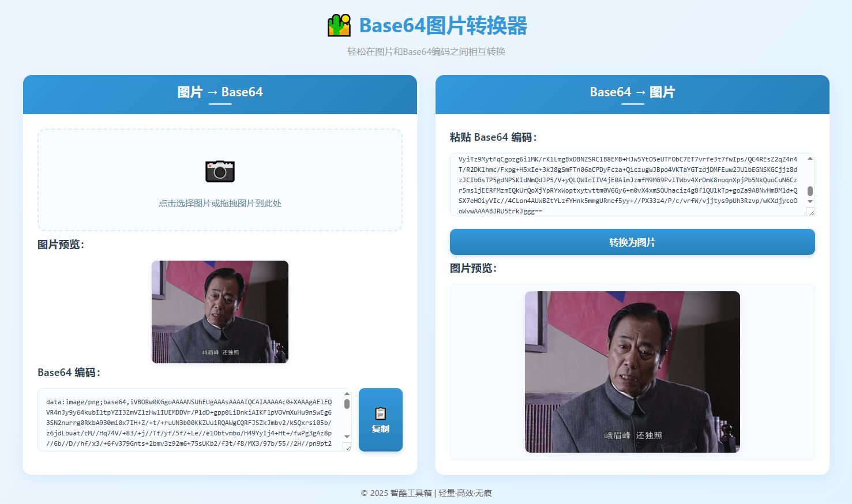Select the 图片 → Base64 panel header
Screen dimensions: 852x504
click(x=220, y=95)
